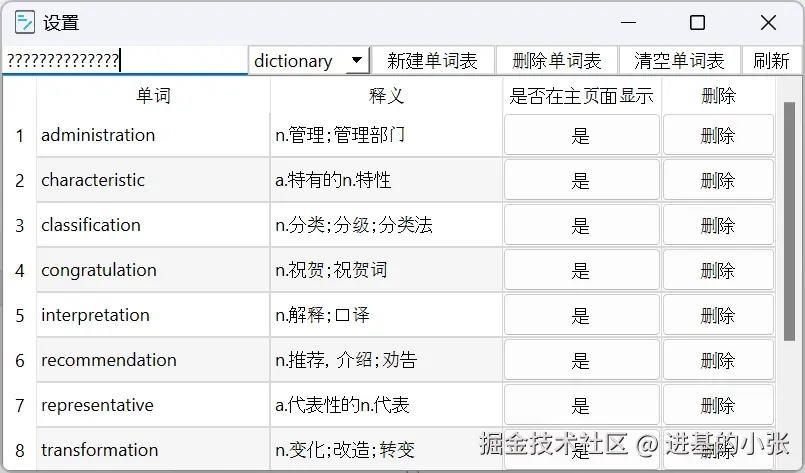Viewport: 805px width, 473px height.
Task: Toggle 是 display button for interpretation
Action: coord(581,315)
